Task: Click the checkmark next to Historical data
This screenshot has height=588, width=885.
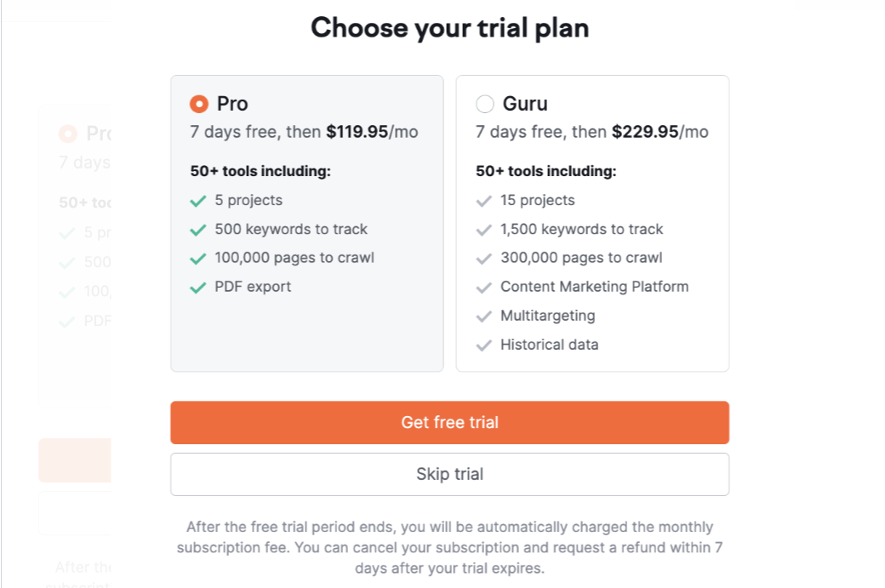Action: (x=484, y=345)
